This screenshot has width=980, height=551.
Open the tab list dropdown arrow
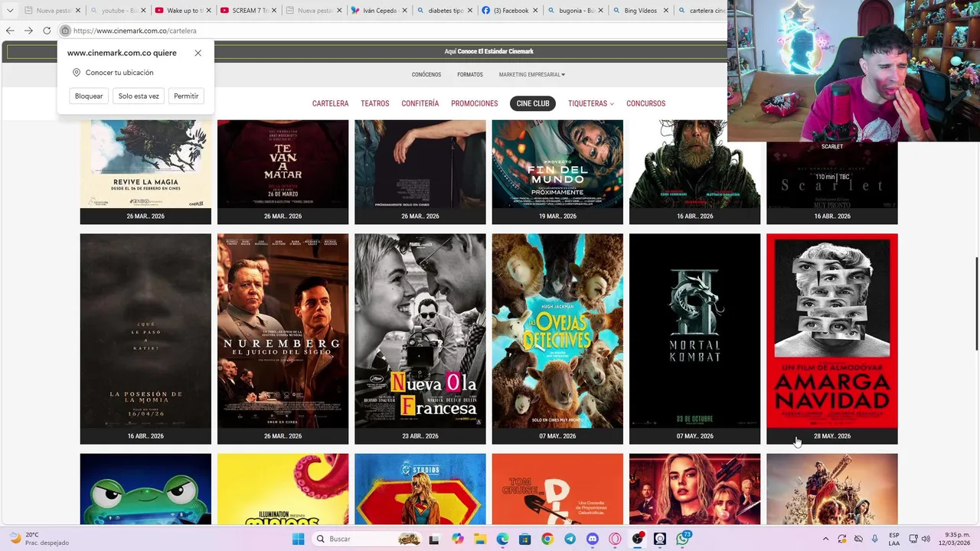point(10,11)
